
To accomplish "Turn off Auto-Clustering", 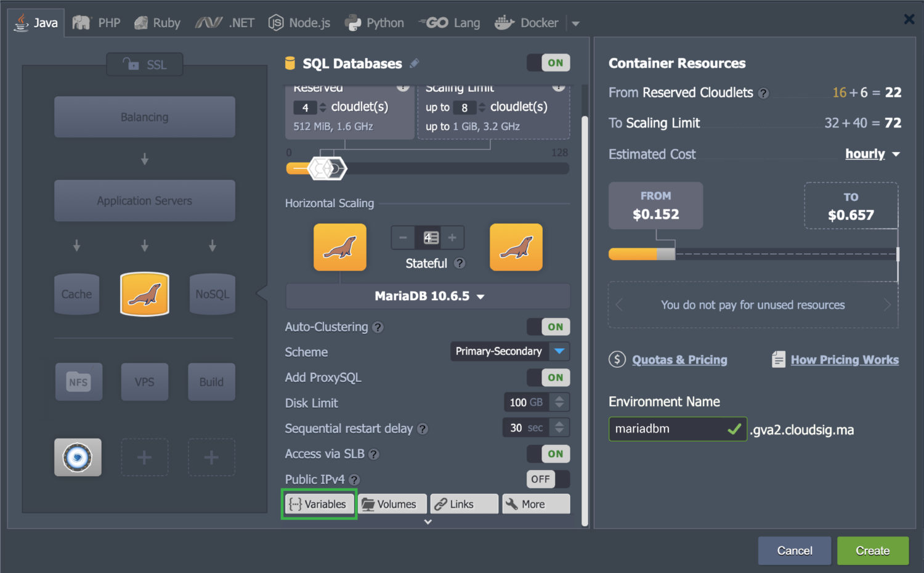I will 548,327.
